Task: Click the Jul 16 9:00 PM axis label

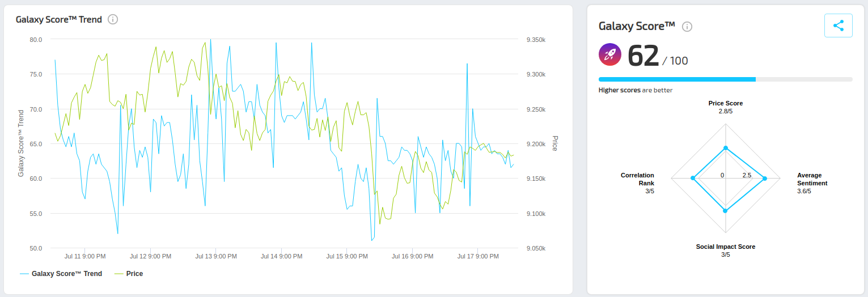Action: click(x=413, y=256)
